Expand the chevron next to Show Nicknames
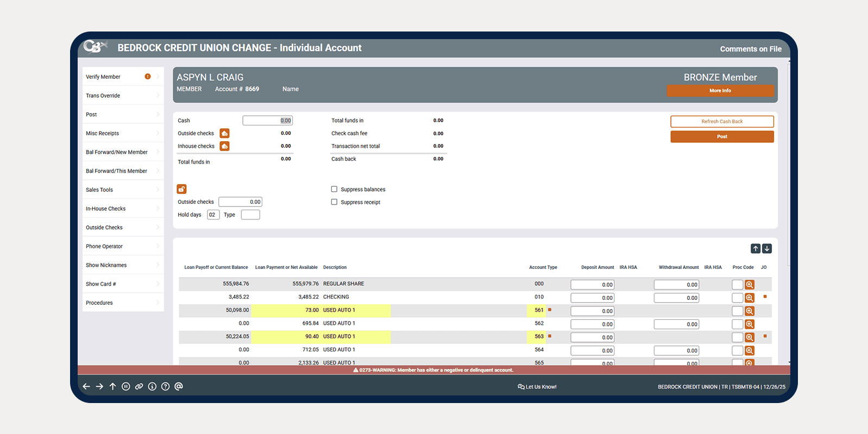This screenshot has width=868, height=434. click(x=158, y=265)
